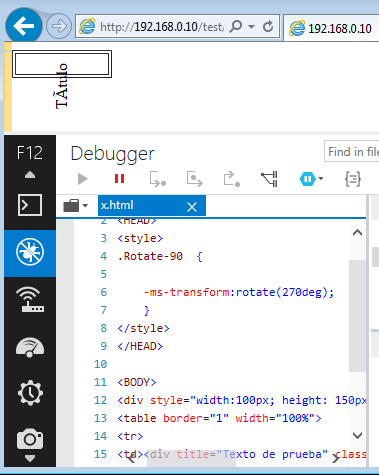Screen dimensions: 379x475
Task: Click the </HEAD> closing tag line
Action: click(x=140, y=346)
